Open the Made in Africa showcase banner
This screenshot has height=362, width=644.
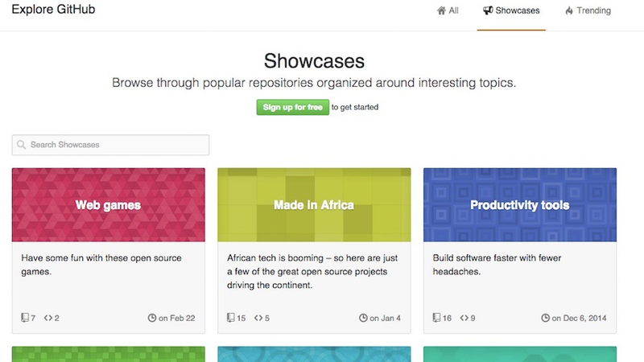pyautogui.click(x=314, y=205)
